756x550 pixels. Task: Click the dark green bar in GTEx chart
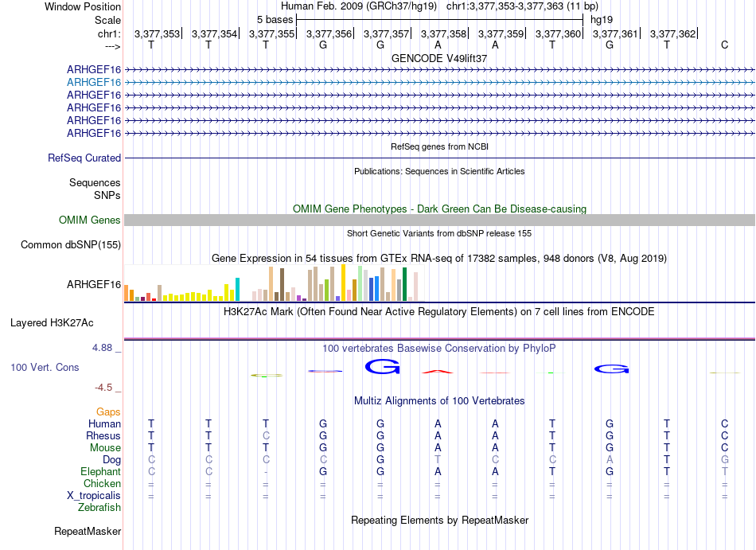click(404, 284)
